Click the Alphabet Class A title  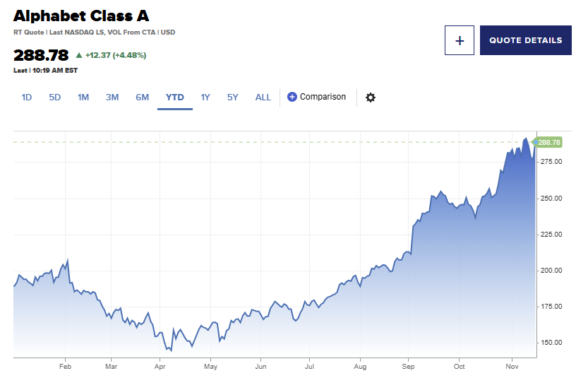[x=81, y=16]
